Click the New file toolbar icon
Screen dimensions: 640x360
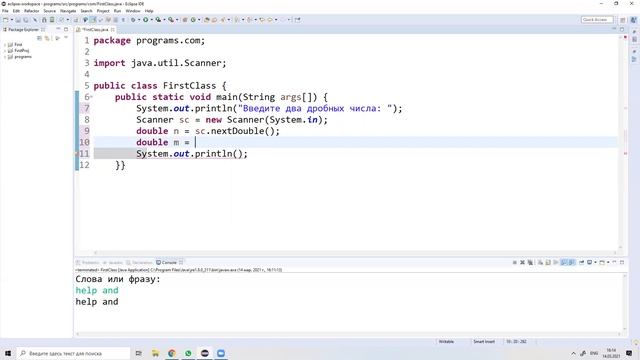tap(5, 20)
